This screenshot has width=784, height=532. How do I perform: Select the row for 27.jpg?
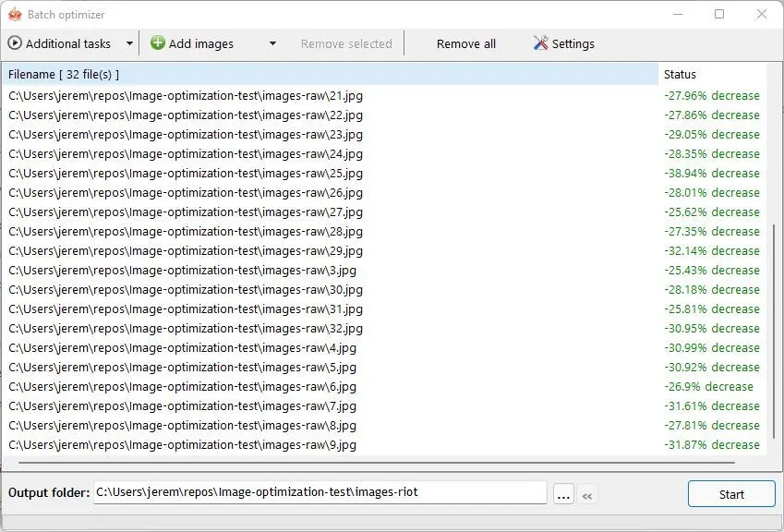(383, 212)
